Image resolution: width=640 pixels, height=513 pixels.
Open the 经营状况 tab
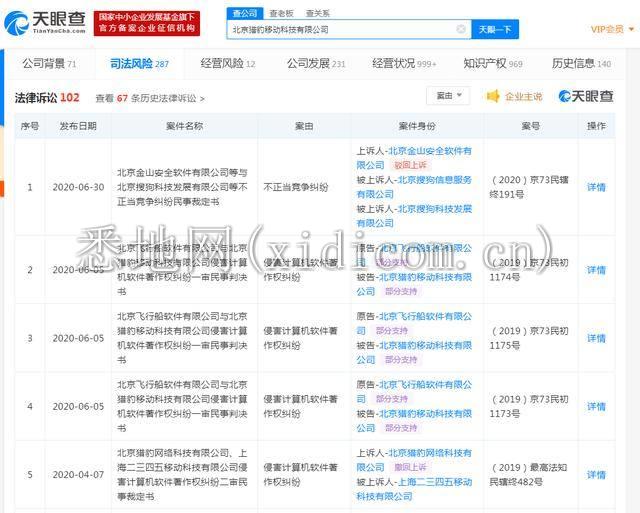pyautogui.click(x=404, y=64)
